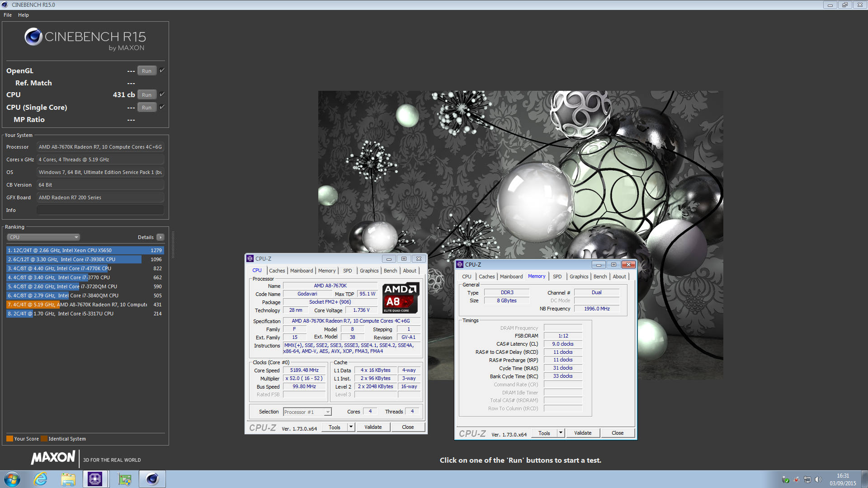Switch to CPU-Z taskbar icon
This screenshot has height=488, width=868.
coord(95,479)
